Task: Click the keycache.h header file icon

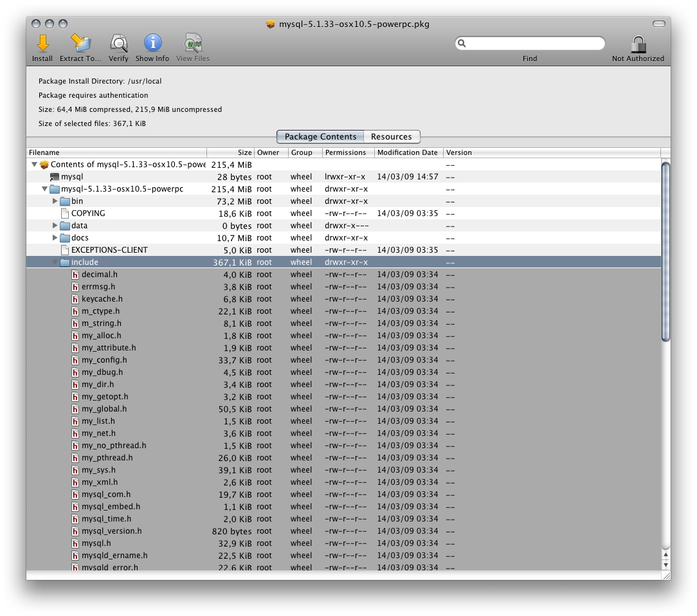Action: click(x=75, y=299)
